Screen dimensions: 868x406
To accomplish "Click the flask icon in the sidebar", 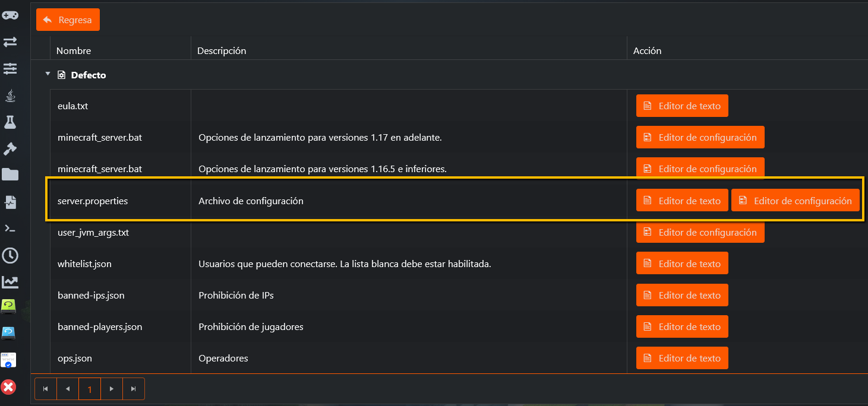I will tap(10, 122).
